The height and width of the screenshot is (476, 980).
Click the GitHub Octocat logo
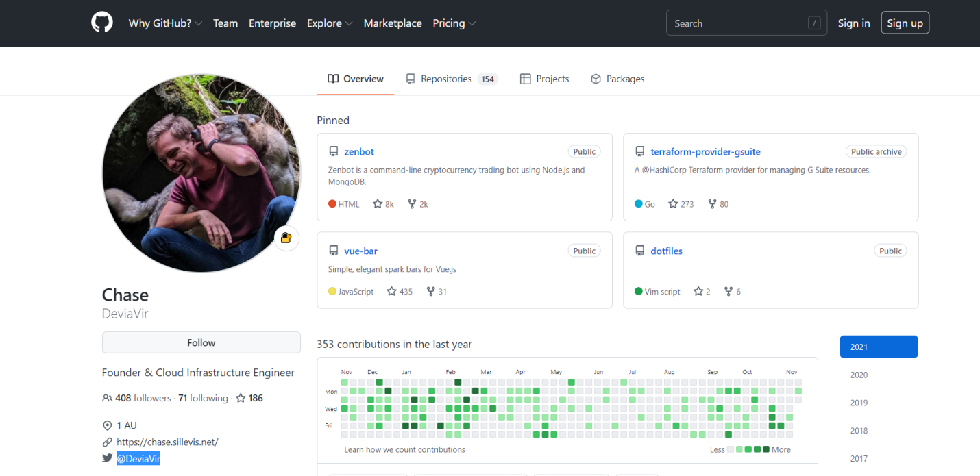tap(101, 23)
